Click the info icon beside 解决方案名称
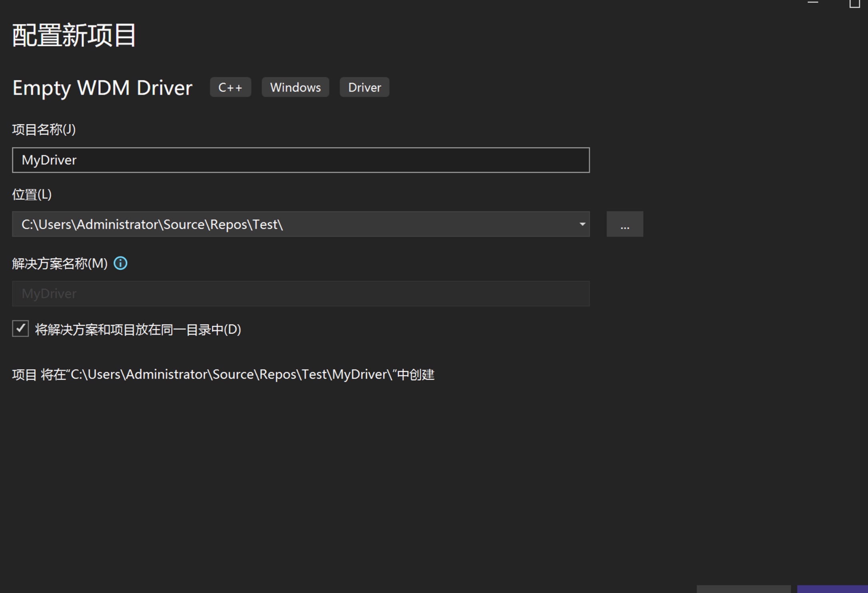 120,263
